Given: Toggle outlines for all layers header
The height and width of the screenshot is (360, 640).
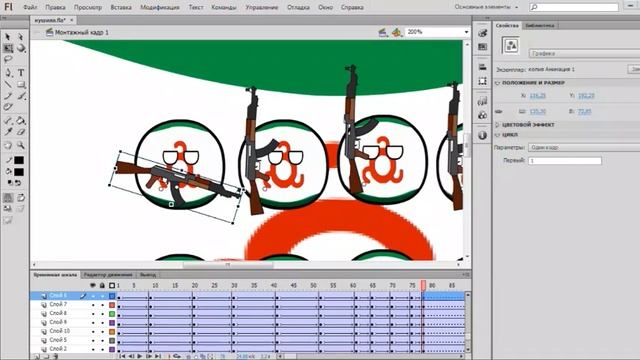Looking at the screenshot, I should point(112,285).
